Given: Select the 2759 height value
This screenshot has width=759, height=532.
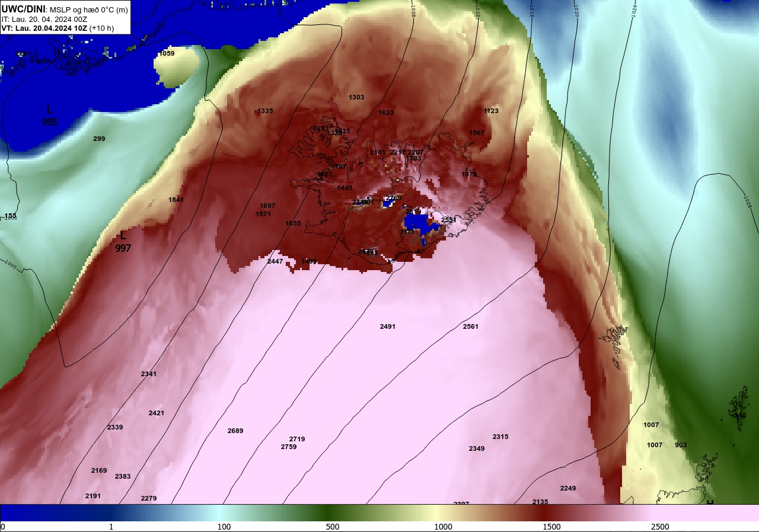Looking at the screenshot, I should click(289, 447).
